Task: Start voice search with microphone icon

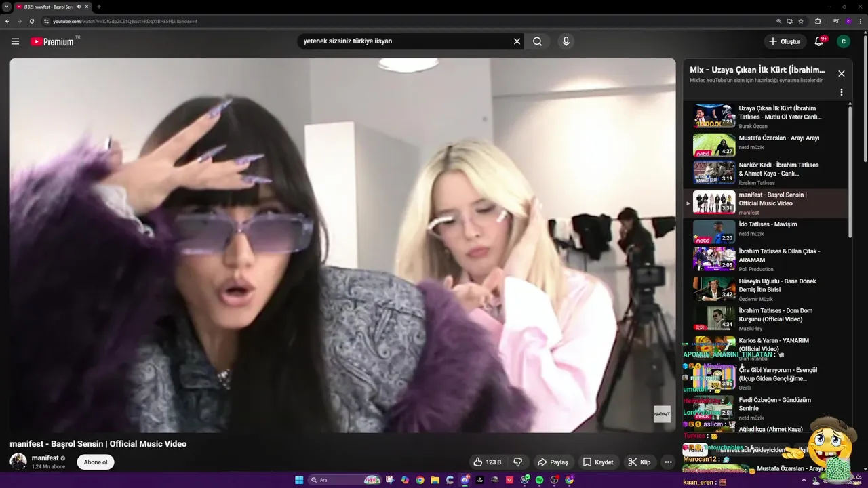Action: tap(566, 41)
